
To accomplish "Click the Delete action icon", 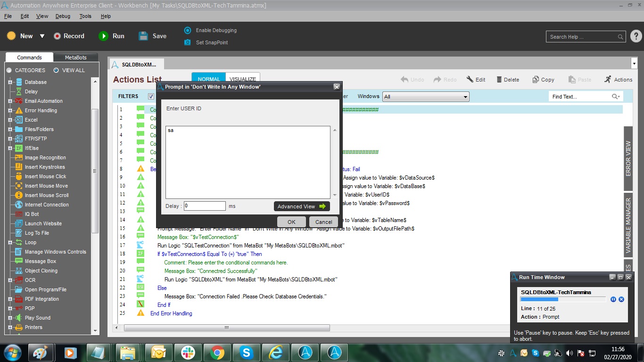I will point(508,80).
